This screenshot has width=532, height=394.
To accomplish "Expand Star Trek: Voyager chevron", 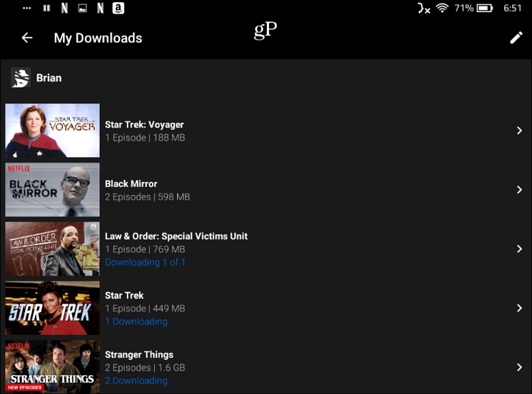I will tap(519, 131).
